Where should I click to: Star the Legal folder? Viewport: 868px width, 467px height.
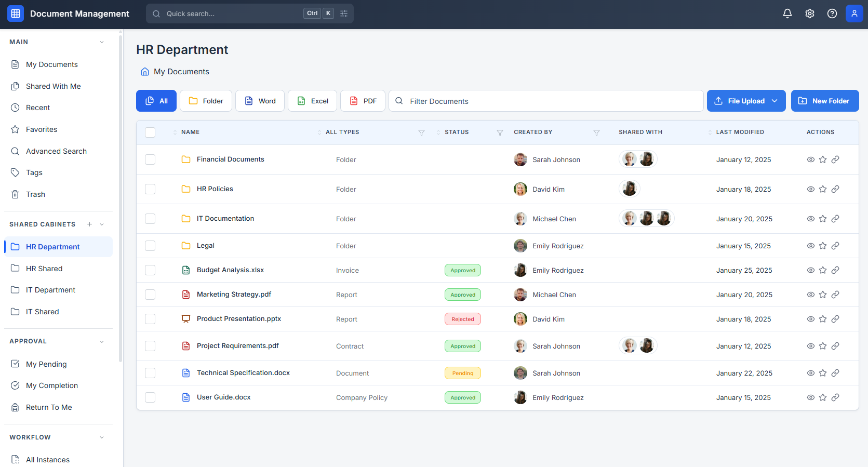[823, 246]
